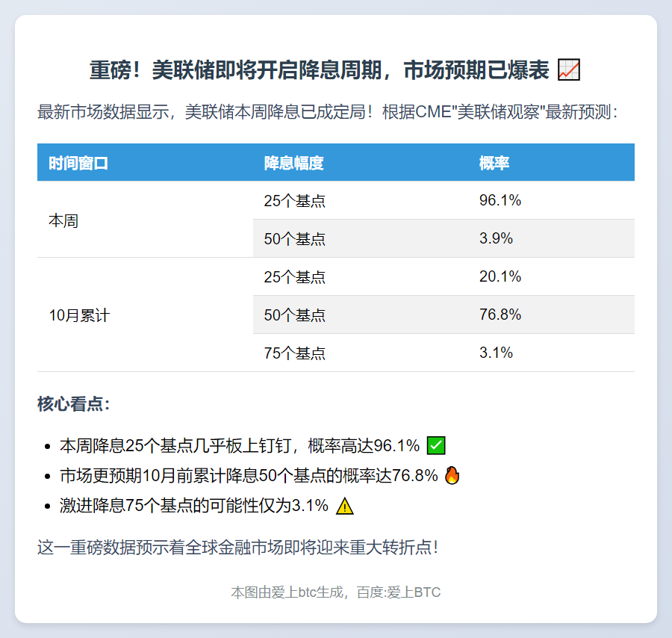Click the 降息幅度 column header
This screenshot has width=672, height=638.
pyautogui.click(x=294, y=163)
